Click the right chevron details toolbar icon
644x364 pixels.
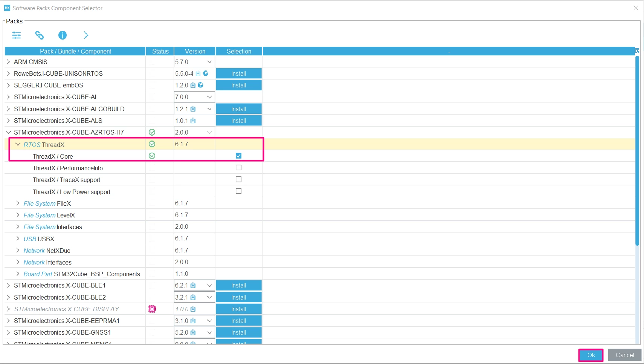coord(86,35)
